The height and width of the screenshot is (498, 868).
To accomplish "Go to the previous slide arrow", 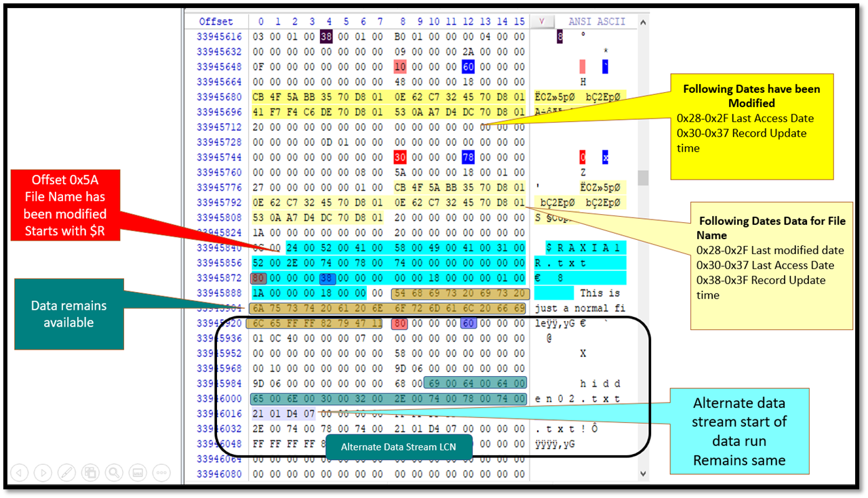I will pos(20,472).
